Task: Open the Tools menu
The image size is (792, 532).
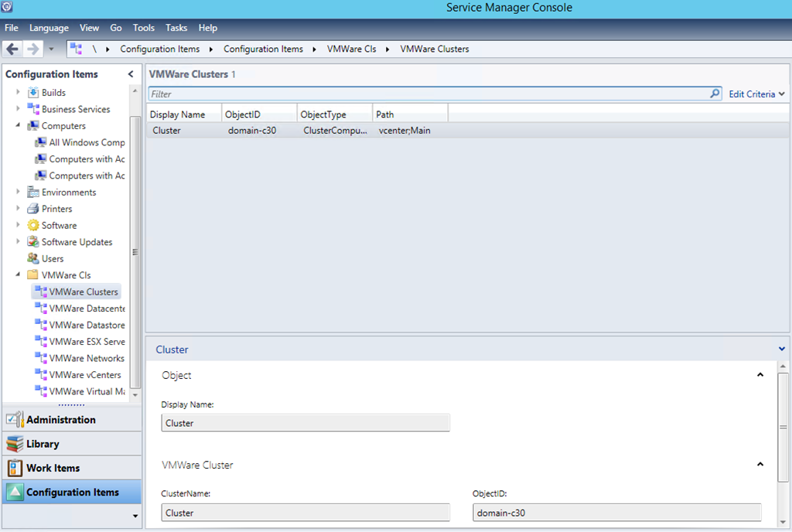Action: [x=143, y=28]
